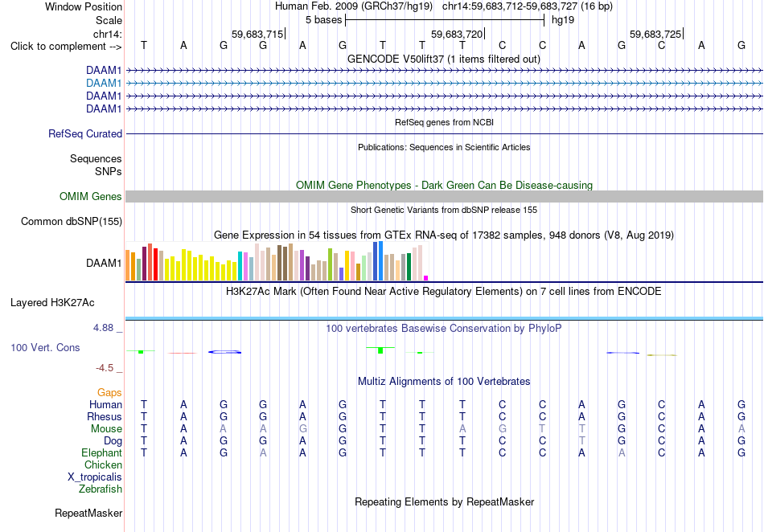This screenshot has width=764, height=532.
Task: Select the Sequences label under Publications
Action: point(96,158)
